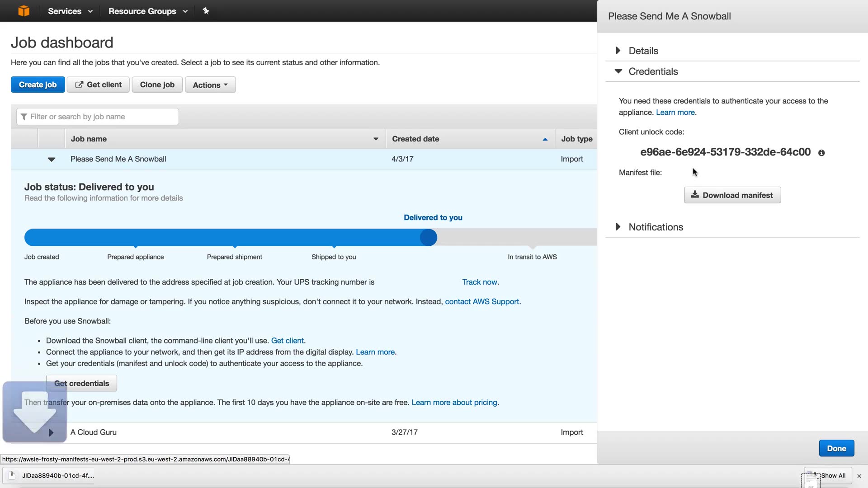Viewport: 868px width, 488px height.
Task: Click the AWS cube logo icon
Action: (24, 11)
